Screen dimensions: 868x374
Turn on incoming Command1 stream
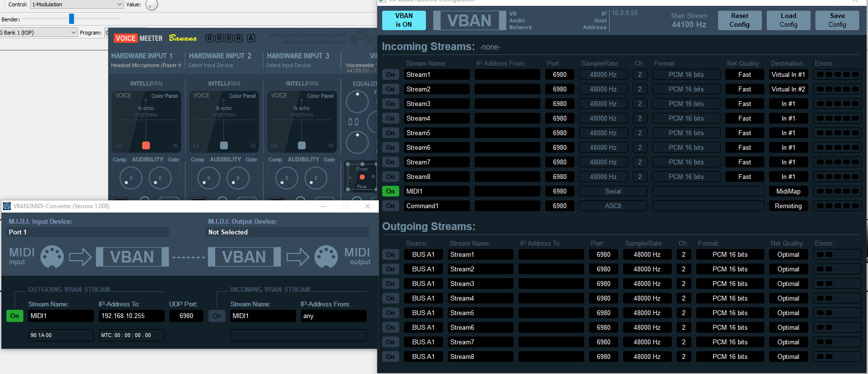(390, 206)
